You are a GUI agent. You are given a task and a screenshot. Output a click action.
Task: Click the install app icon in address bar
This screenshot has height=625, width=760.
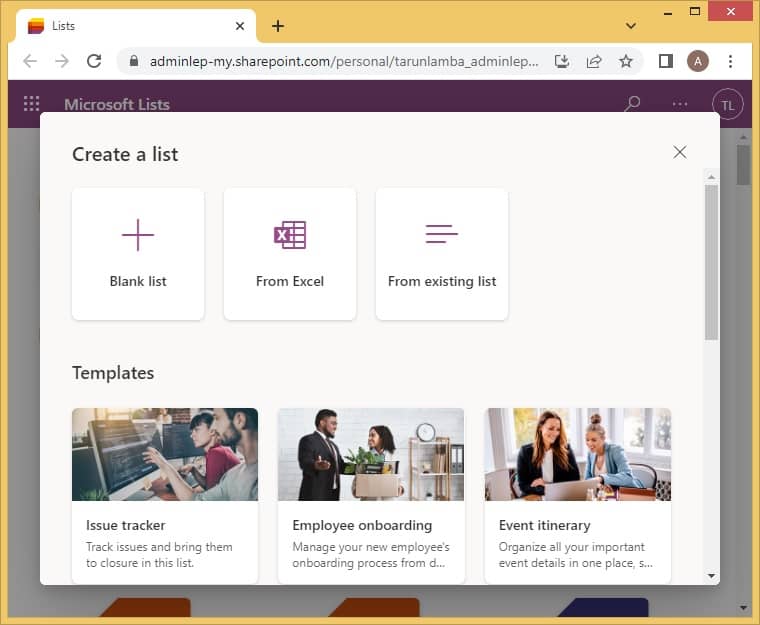pyautogui.click(x=562, y=61)
